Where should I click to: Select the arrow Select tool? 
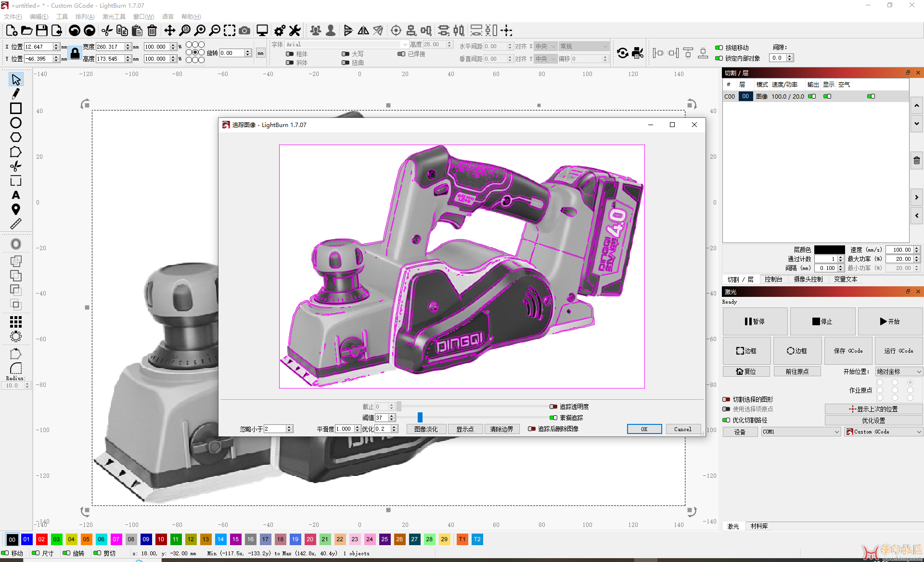click(16, 79)
